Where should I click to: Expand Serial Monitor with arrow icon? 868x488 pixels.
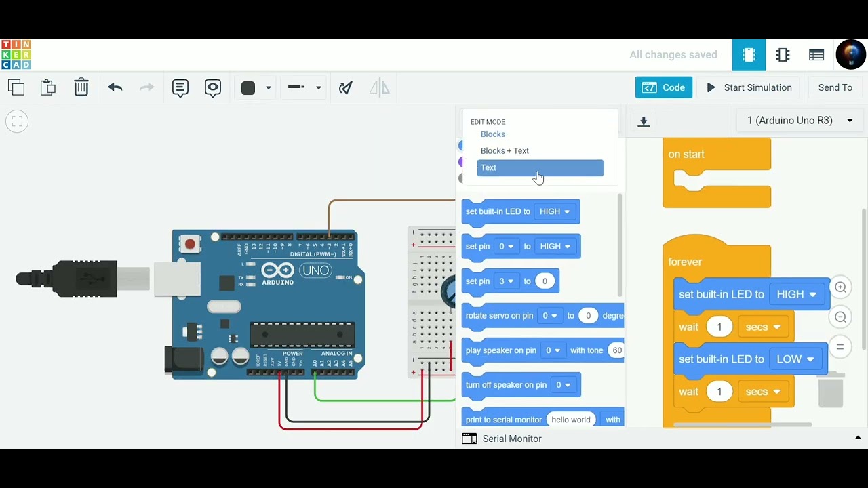tap(858, 439)
